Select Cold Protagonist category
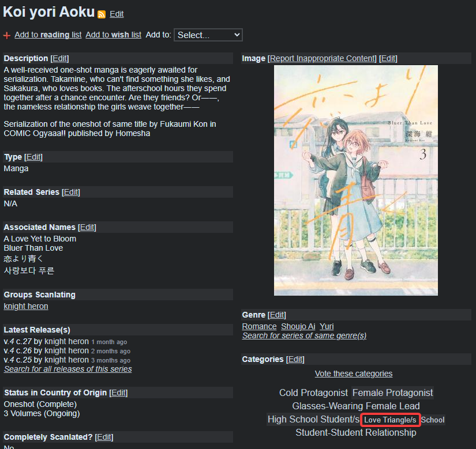 point(313,393)
